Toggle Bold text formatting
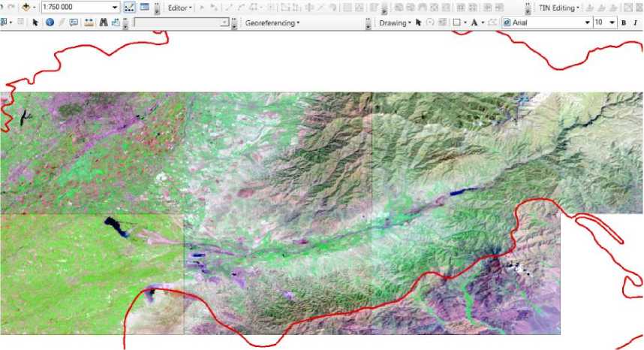This screenshot has width=644, height=350. [624, 23]
